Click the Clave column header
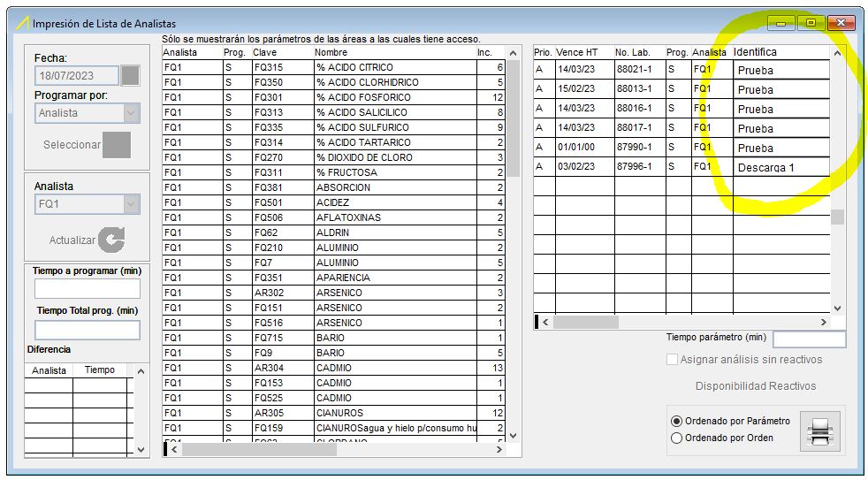 (x=282, y=52)
